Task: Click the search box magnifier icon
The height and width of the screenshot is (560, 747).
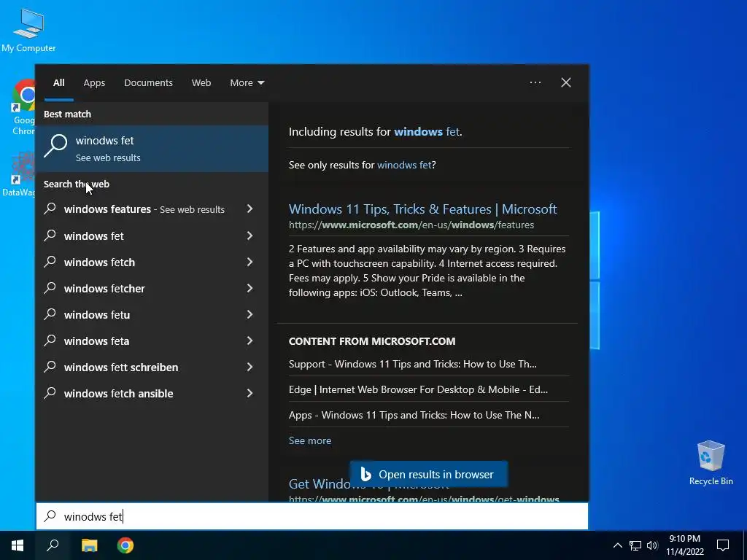Action: tap(50, 516)
